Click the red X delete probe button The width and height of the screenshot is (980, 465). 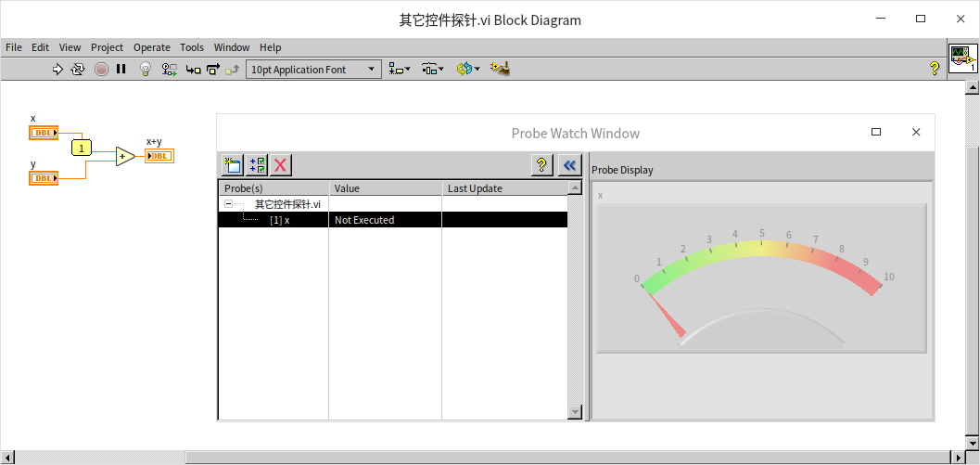coord(281,165)
